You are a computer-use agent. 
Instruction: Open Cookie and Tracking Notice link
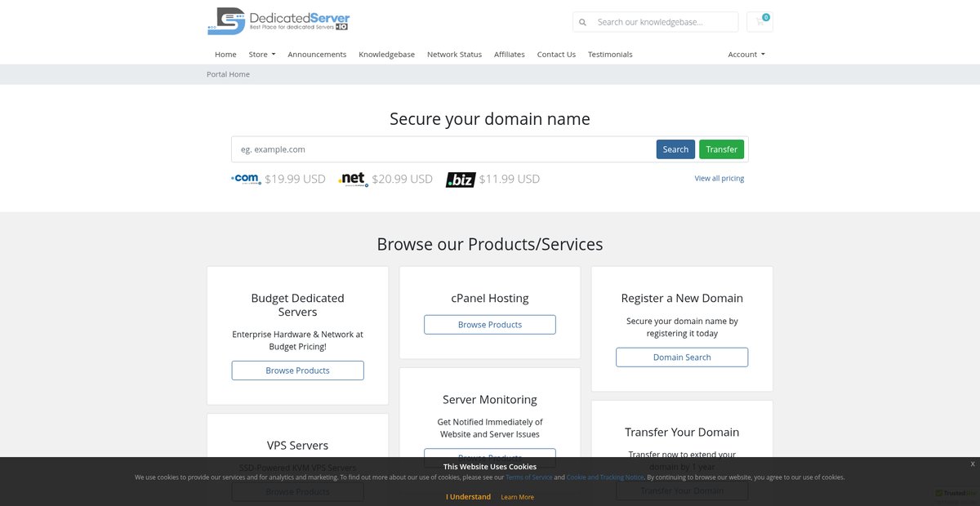605,477
